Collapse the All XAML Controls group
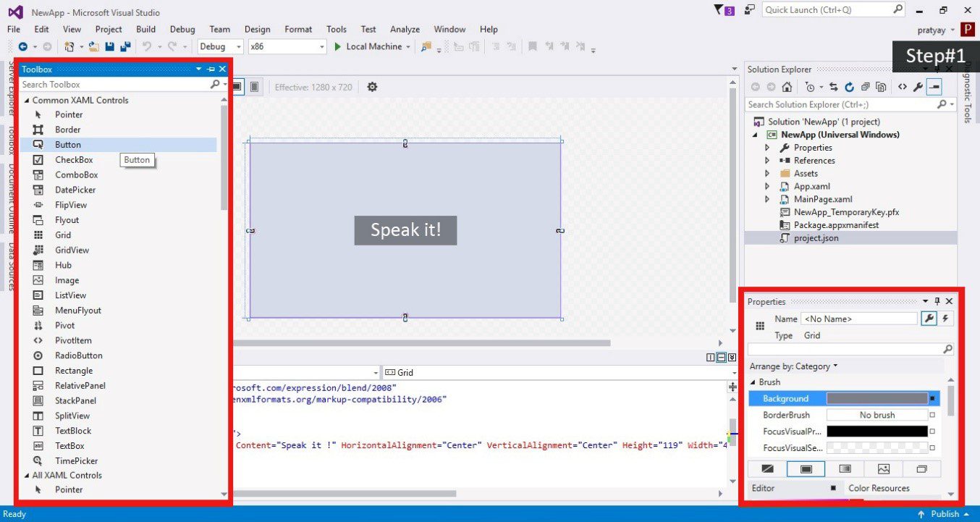980x522 pixels. click(x=27, y=476)
